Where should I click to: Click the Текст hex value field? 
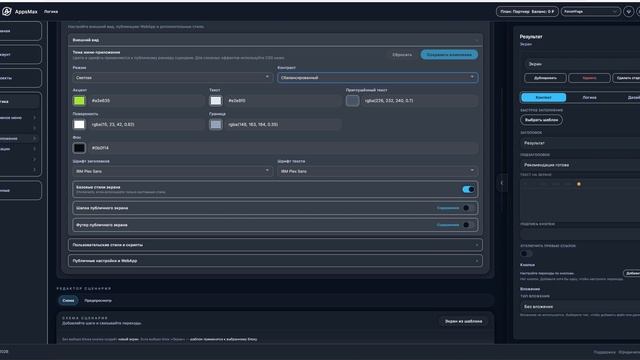point(283,100)
